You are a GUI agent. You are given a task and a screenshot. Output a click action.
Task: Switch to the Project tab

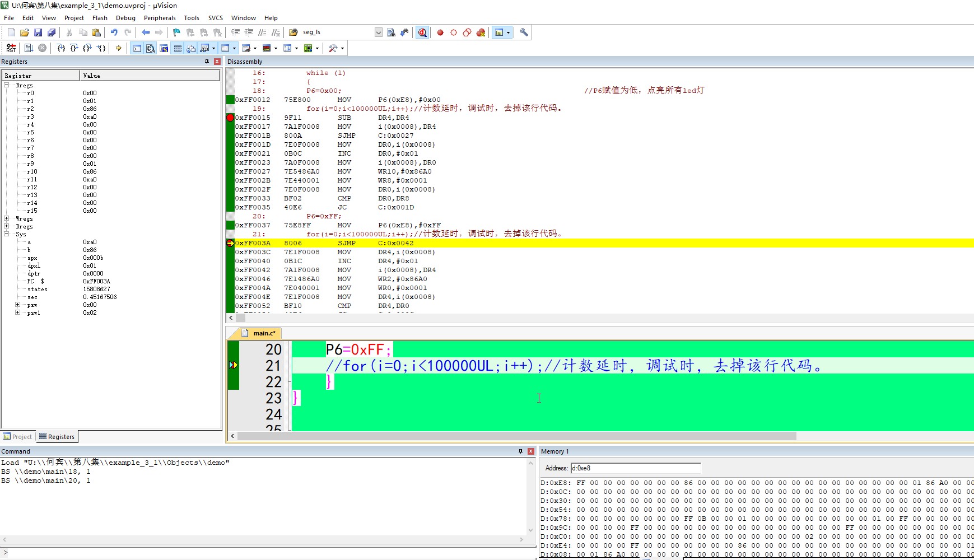18,437
